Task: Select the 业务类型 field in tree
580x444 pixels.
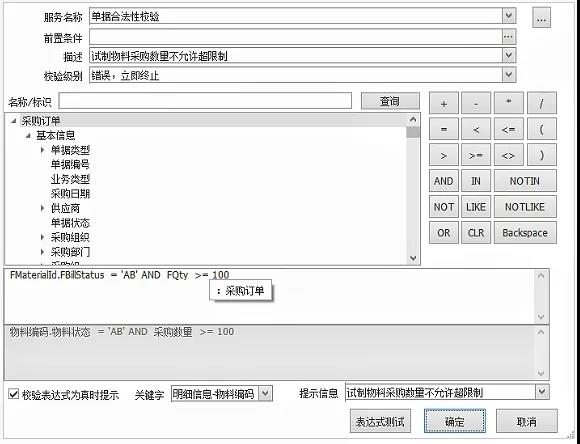Action: 70,179
